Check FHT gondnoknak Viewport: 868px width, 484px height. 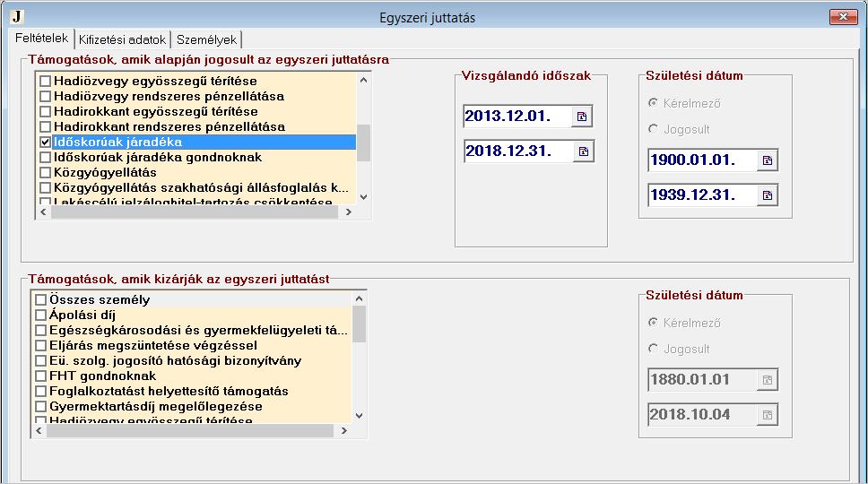click(40, 376)
